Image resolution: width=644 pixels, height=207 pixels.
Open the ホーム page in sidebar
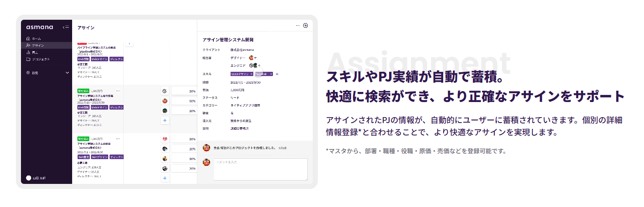[x=36, y=39]
